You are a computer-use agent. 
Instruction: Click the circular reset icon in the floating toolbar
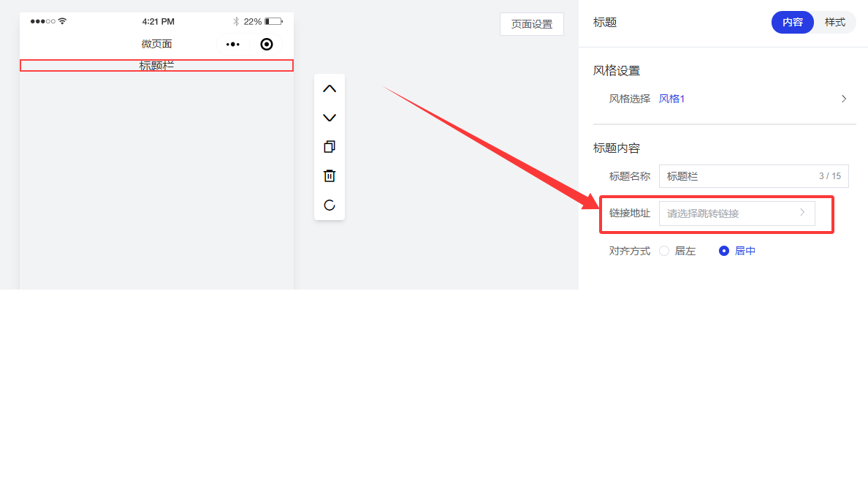point(329,205)
